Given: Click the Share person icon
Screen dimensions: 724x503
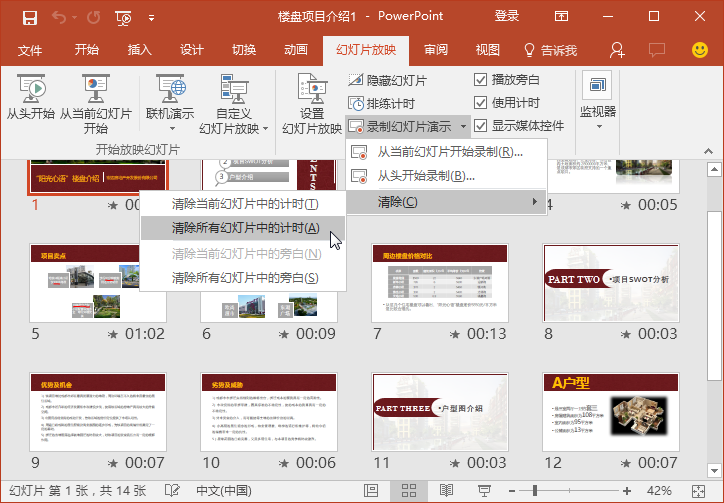Looking at the screenshot, I should (x=616, y=50).
